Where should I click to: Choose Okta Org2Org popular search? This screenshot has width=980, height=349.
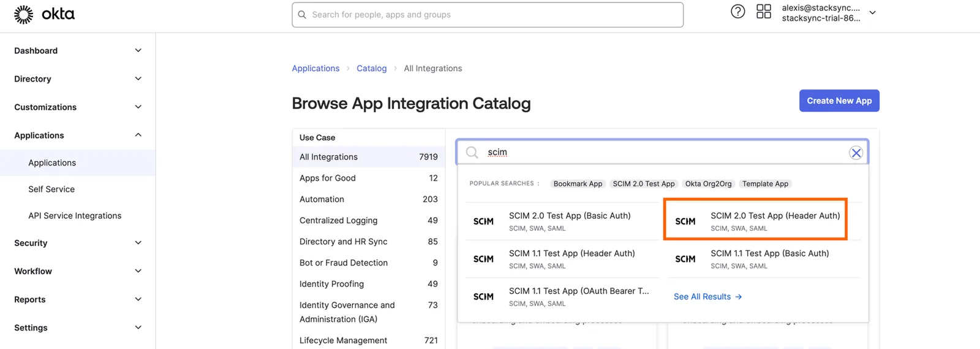click(708, 184)
